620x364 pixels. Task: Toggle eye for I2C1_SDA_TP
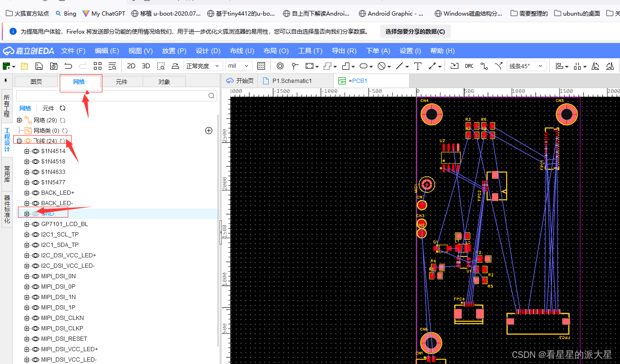(36, 245)
